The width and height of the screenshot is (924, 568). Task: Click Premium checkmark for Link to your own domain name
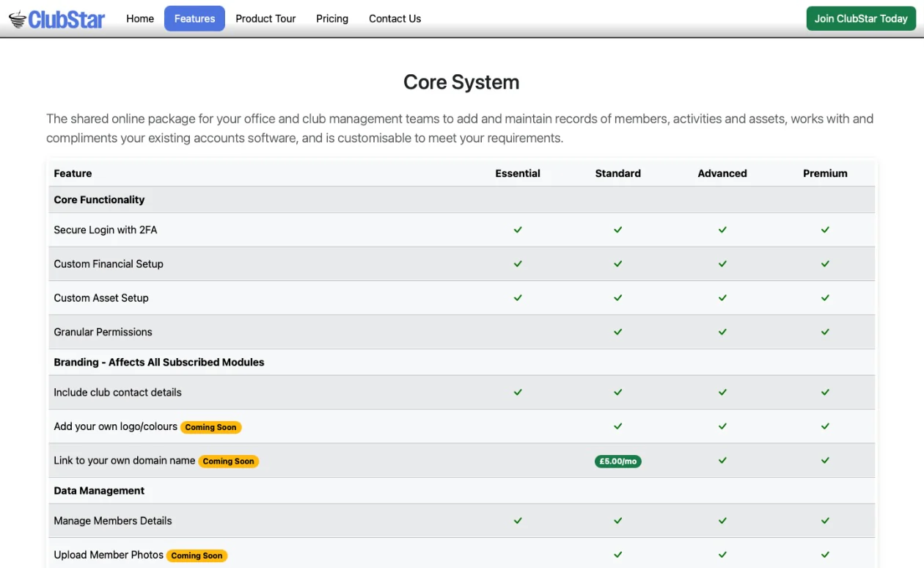[x=825, y=460]
